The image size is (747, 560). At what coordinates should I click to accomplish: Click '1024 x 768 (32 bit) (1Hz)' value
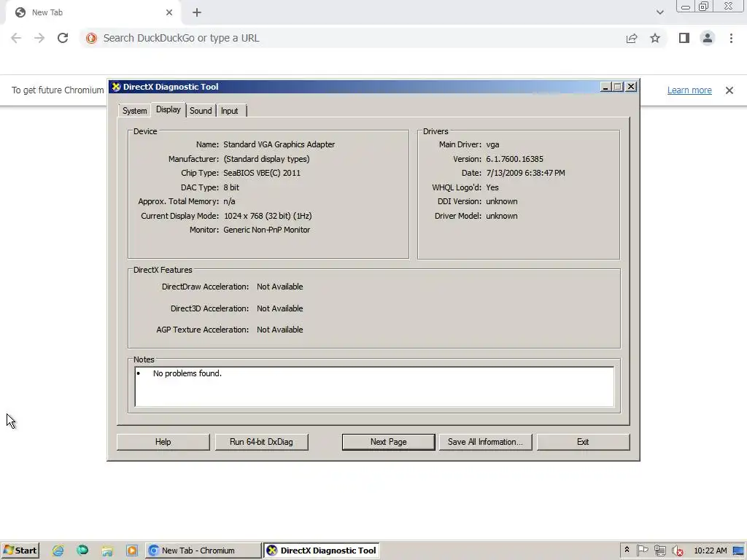coord(268,216)
